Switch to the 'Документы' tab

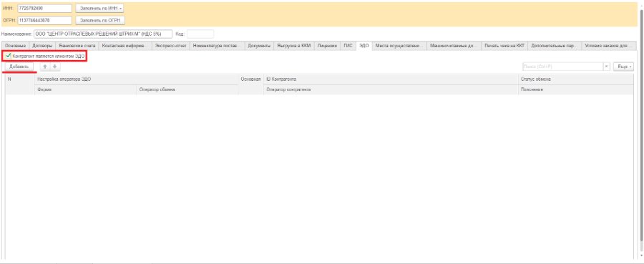point(260,46)
